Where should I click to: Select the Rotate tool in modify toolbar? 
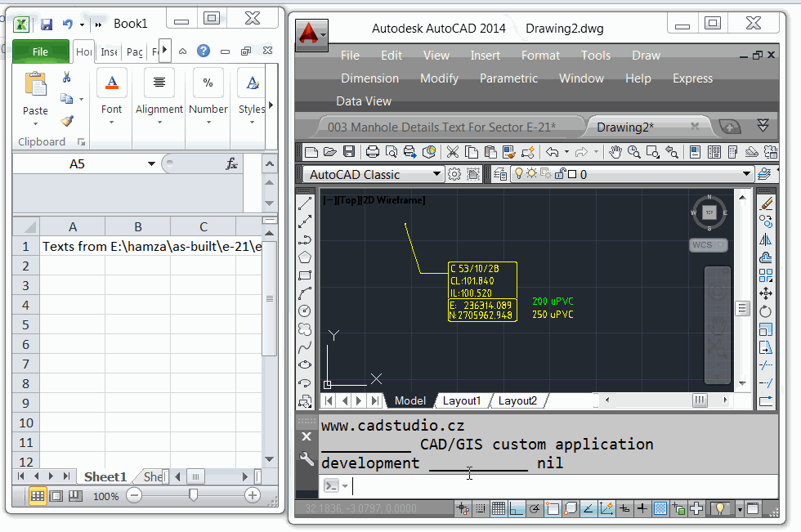click(765, 311)
